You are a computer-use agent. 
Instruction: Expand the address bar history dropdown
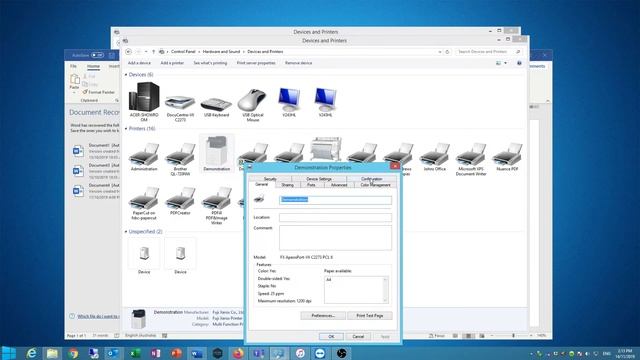[x=440, y=52]
